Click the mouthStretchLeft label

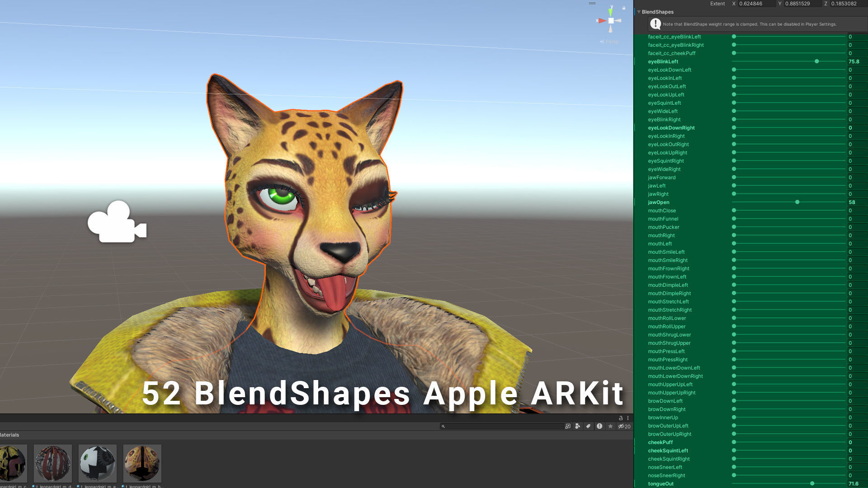point(668,302)
